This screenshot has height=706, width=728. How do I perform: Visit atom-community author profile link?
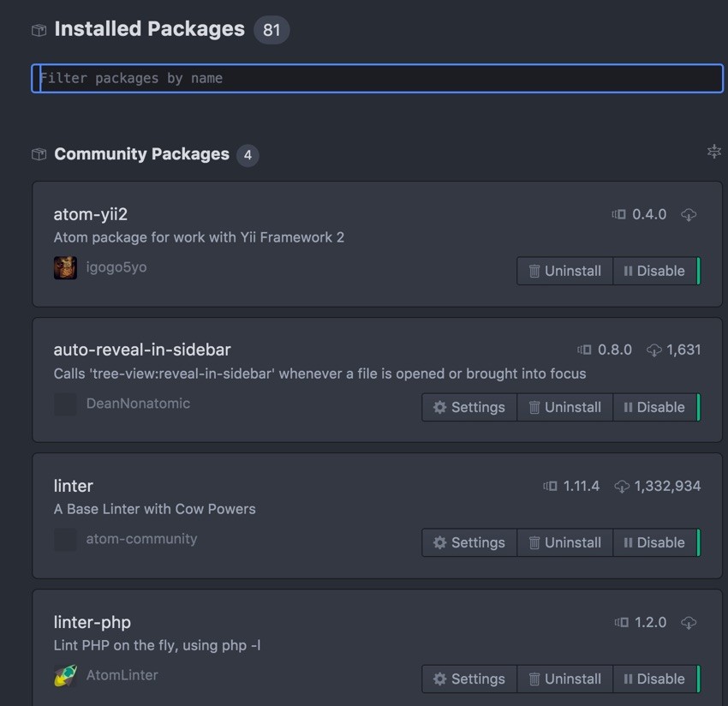pyautogui.click(x=141, y=539)
